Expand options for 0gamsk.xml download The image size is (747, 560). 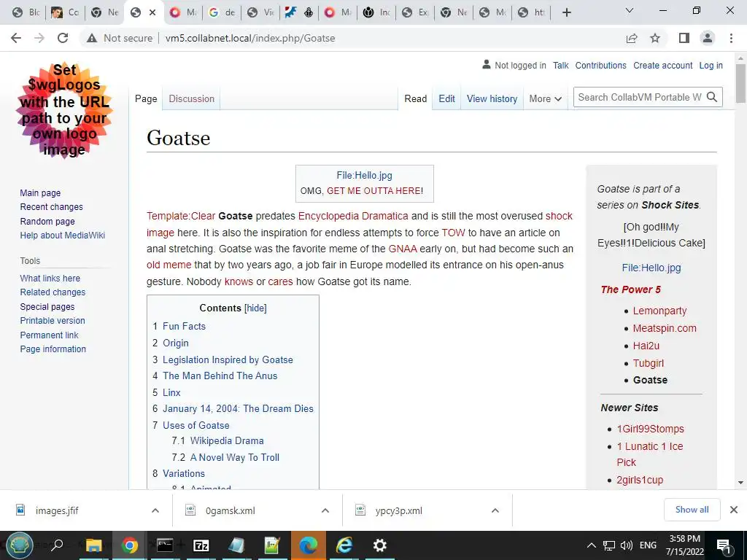click(x=325, y=510)
